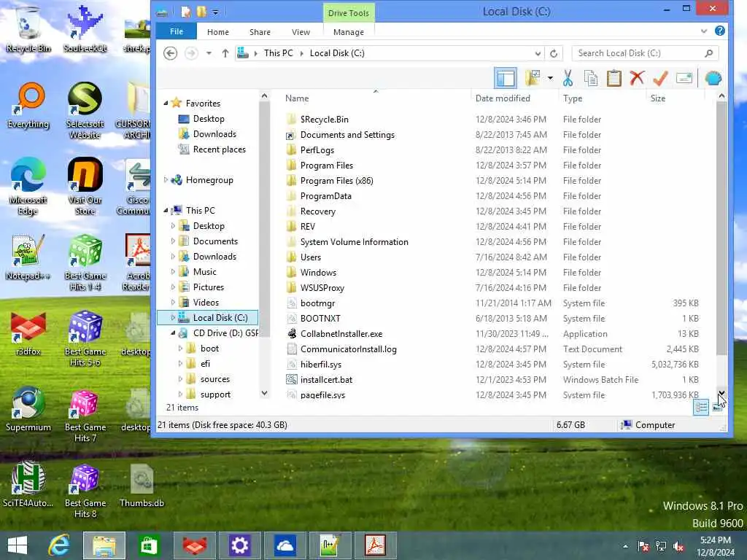
Task: Open the Home ribbon tab
Action: click(217, 32)
